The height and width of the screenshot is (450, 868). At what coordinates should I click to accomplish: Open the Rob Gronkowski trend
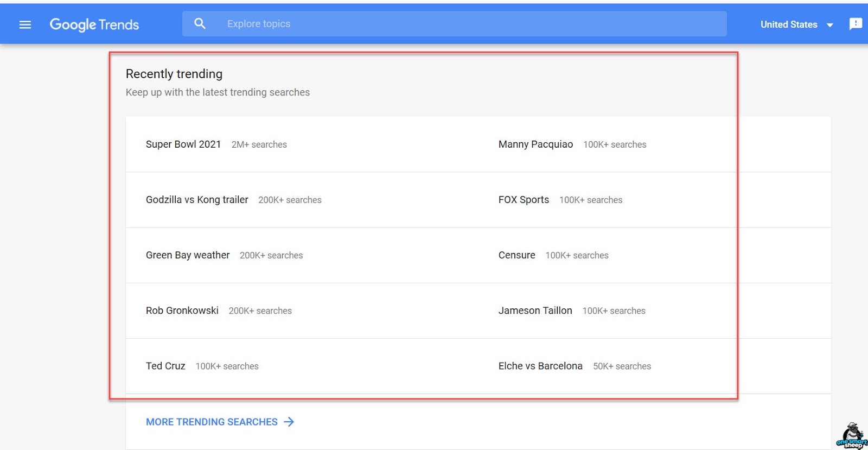(x=182, y=310)
